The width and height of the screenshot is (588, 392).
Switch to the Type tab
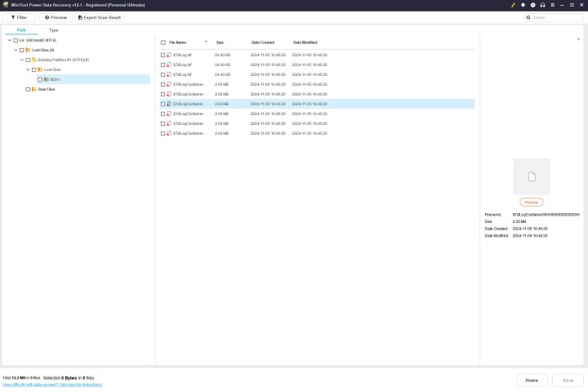(54, 30)
